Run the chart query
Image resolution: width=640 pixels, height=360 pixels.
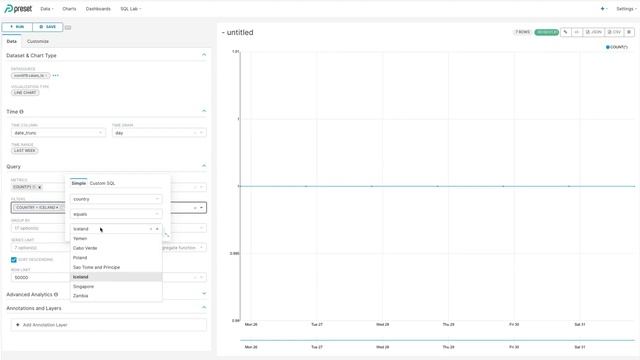pos(17,27)
